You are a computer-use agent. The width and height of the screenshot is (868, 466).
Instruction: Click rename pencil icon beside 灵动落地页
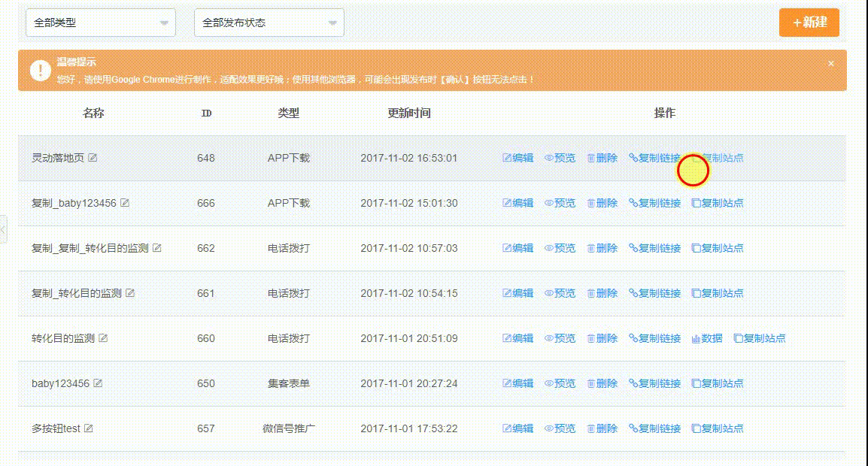(93, 158)
